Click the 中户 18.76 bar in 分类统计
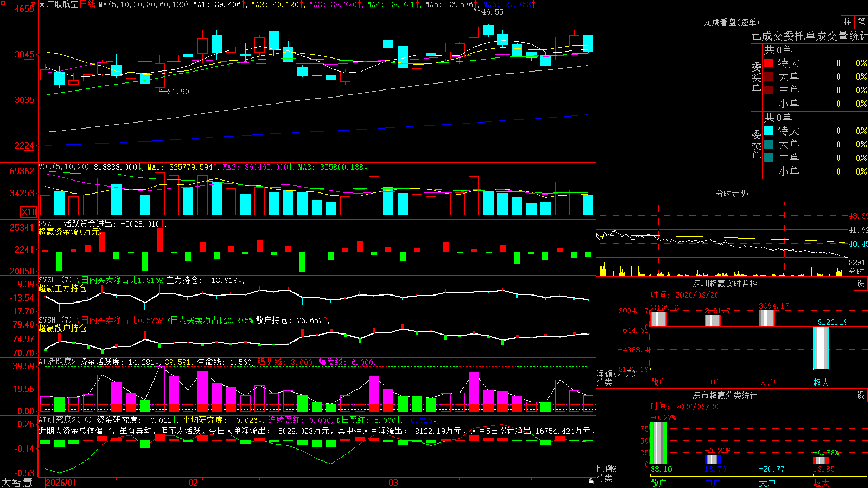Image resolution: width=868 pixels, height=488 pixels. tap(713, 459)
